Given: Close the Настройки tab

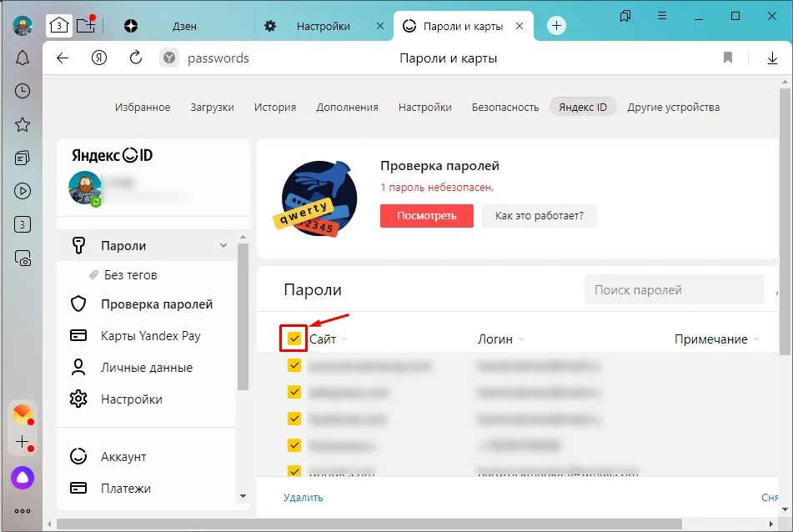Looking at the screenshot, I should point(379,26).
